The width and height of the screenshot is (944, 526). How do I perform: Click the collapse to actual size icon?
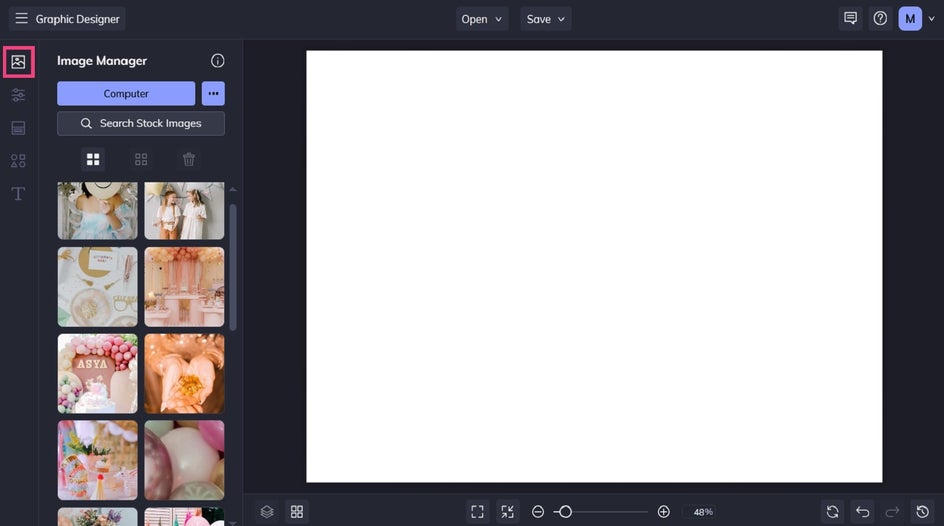(508, 512)
